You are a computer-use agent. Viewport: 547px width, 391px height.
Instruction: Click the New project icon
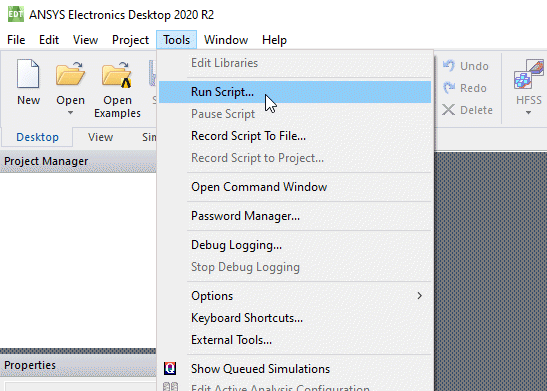coord(28,73)
